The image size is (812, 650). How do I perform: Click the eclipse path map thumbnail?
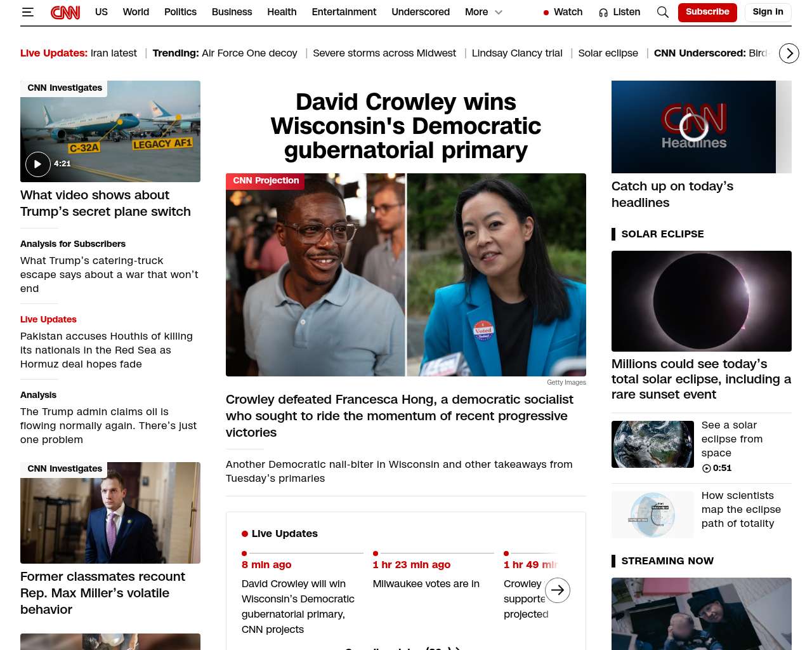653,515
